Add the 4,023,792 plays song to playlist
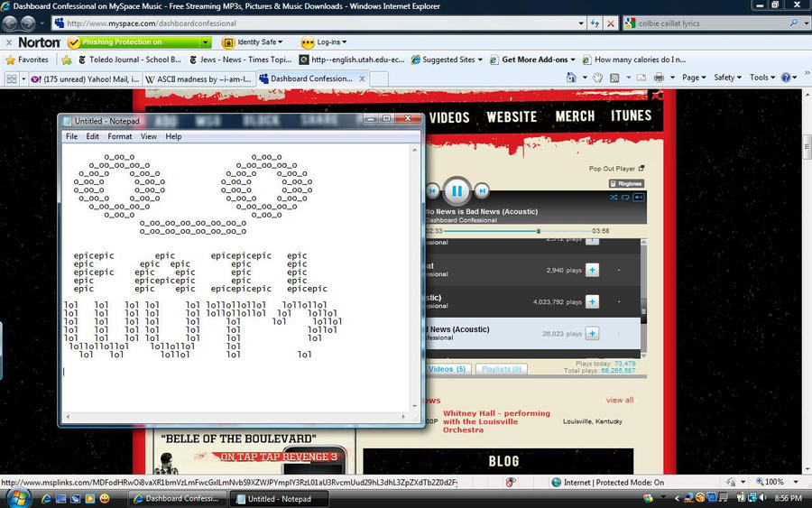 (x=593, y=302)
